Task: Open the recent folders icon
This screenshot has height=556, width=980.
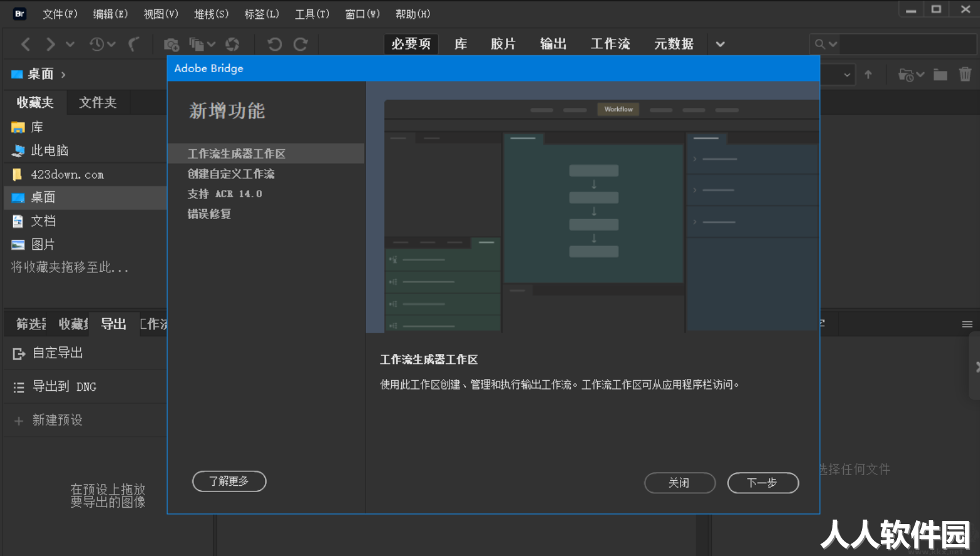Action: pos(905,75)
